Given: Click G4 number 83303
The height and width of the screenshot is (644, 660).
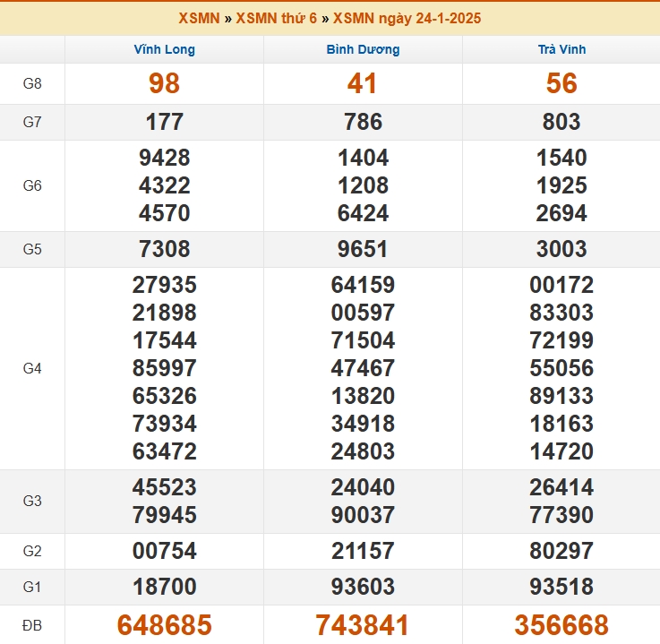Looking at the screenshot, I should (561, 313).
